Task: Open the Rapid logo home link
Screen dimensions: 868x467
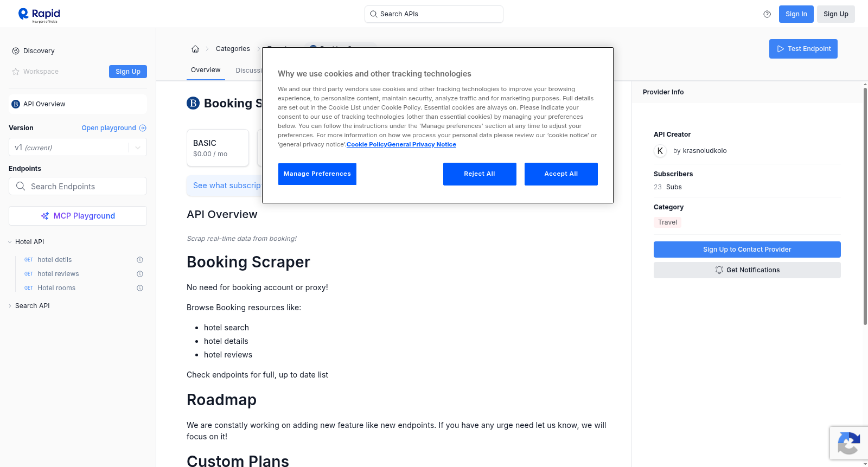Action: 39,15
